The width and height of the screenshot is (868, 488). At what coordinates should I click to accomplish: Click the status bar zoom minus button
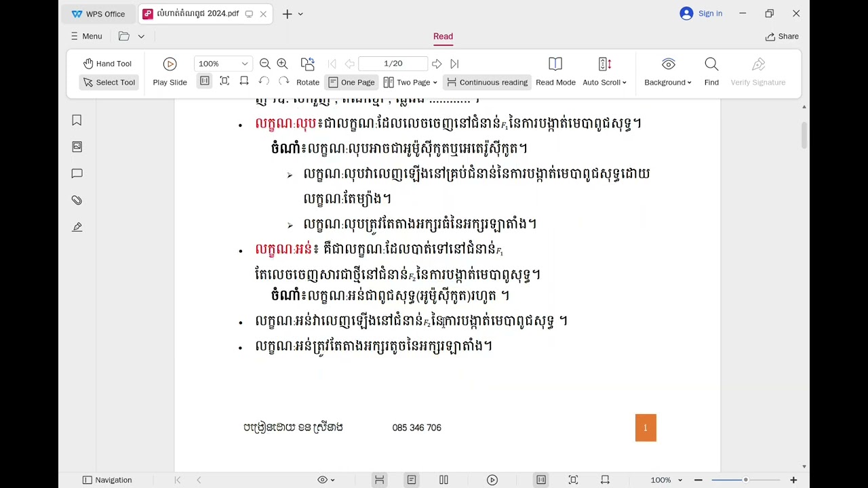tap(698, 480)
